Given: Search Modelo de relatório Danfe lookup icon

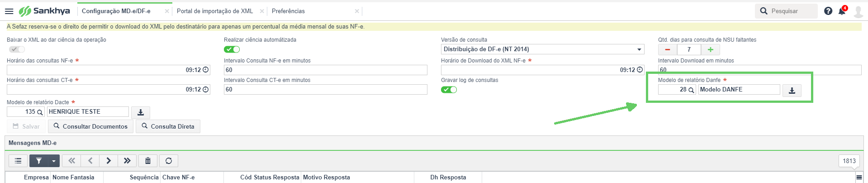Looking at the screenshot, I should (x=691, y=90).
